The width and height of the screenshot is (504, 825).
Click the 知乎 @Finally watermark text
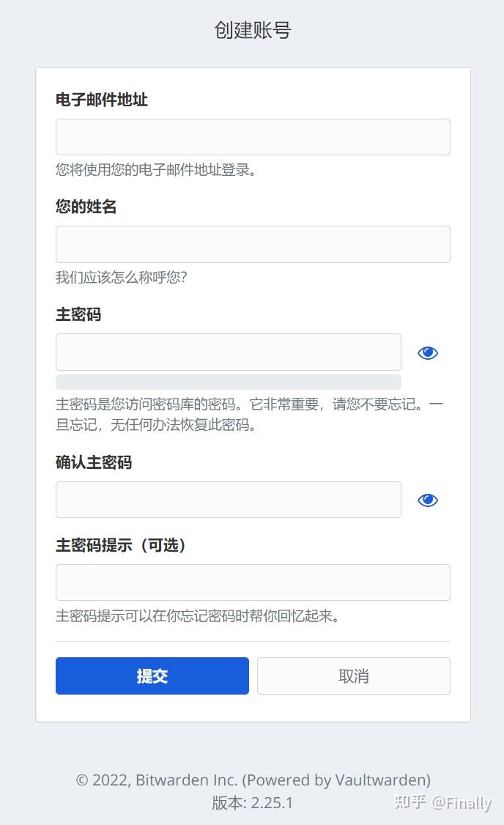443,804
